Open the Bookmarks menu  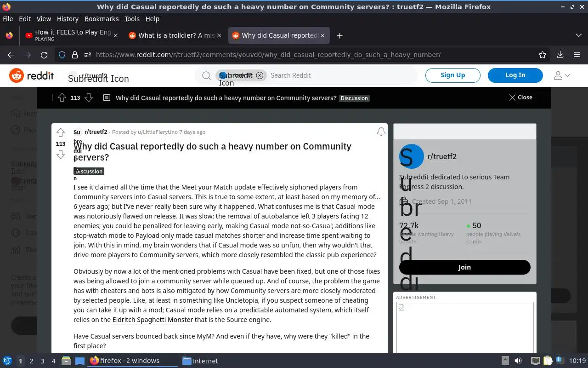[102, 19]
